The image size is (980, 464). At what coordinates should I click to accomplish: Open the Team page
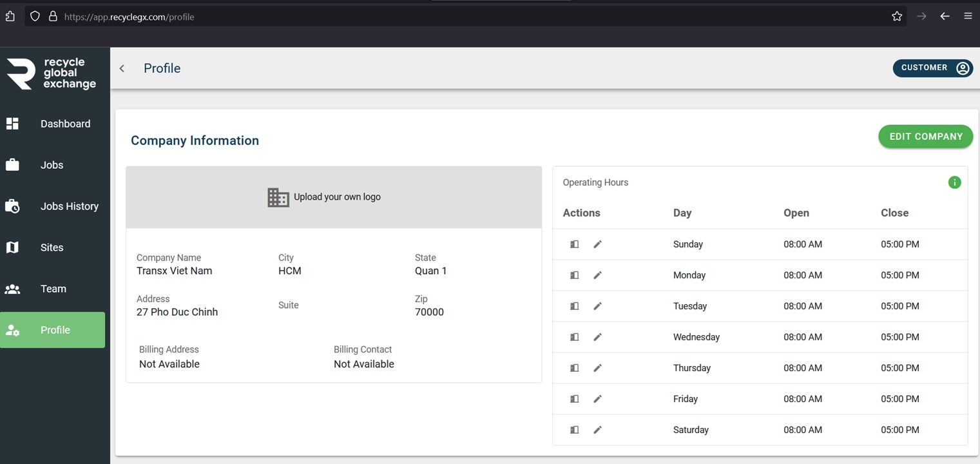click(x=52, y=289)
